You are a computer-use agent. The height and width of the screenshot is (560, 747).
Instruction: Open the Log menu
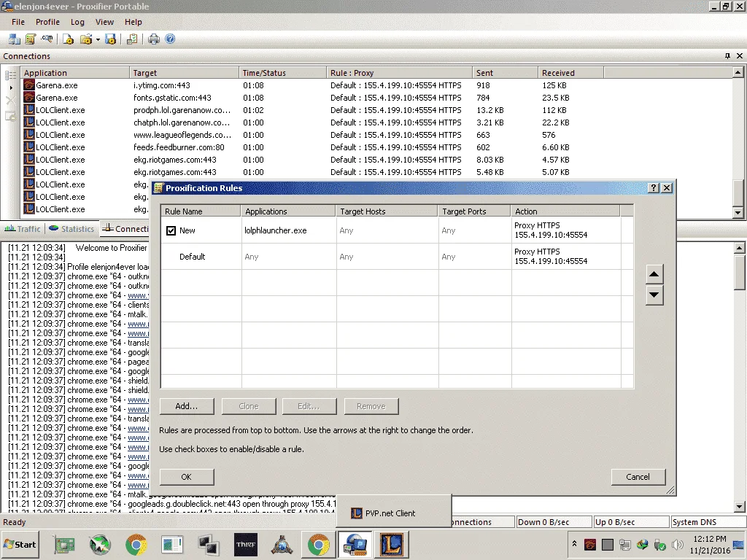[77, 22]
